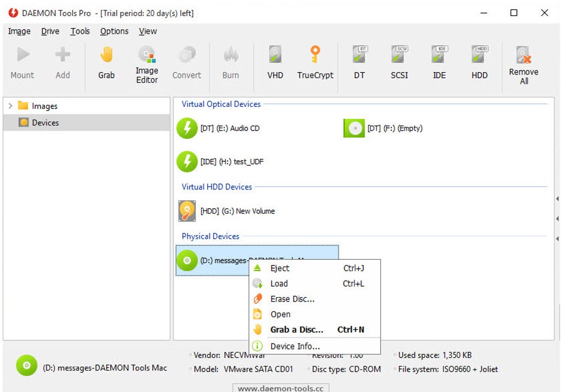Choose Erase Disc... in context menu
This screenshot has height=392, width=562.
click(314, 299)
